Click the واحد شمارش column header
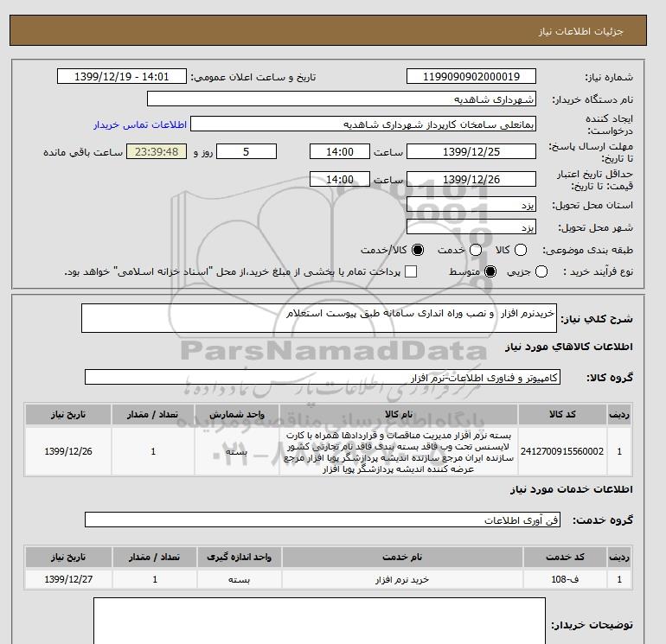This screenshot has height=644, width=666. 237,414
